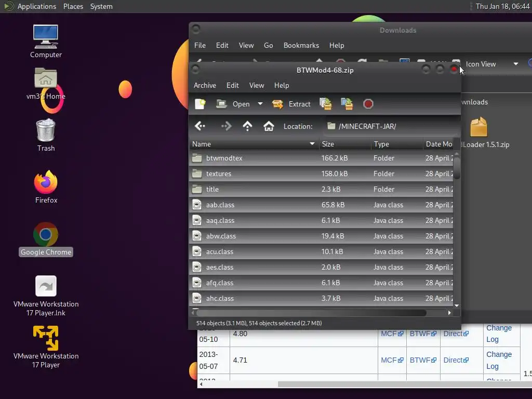Click scroll right arrow in archive manager
The image size is (532, 399).
[449, 313]
